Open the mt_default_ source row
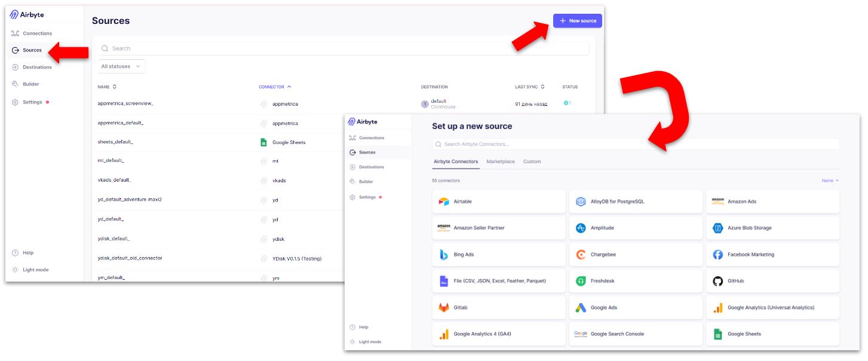This screenshot has height=361, width=868. coord(111,161)
